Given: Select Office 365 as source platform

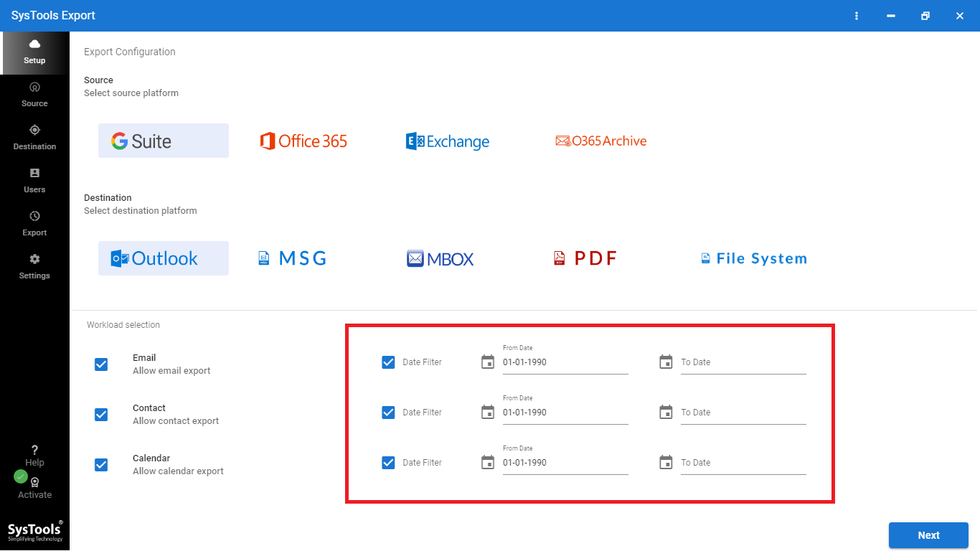Looking at the screenshot, I should (303, 141).
